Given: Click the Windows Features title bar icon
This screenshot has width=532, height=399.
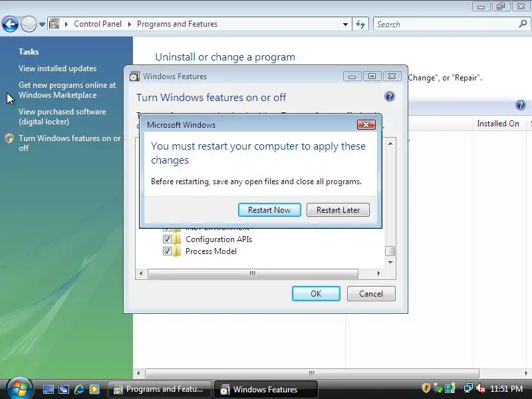Looking at the screenshot, I should (135, 76).
